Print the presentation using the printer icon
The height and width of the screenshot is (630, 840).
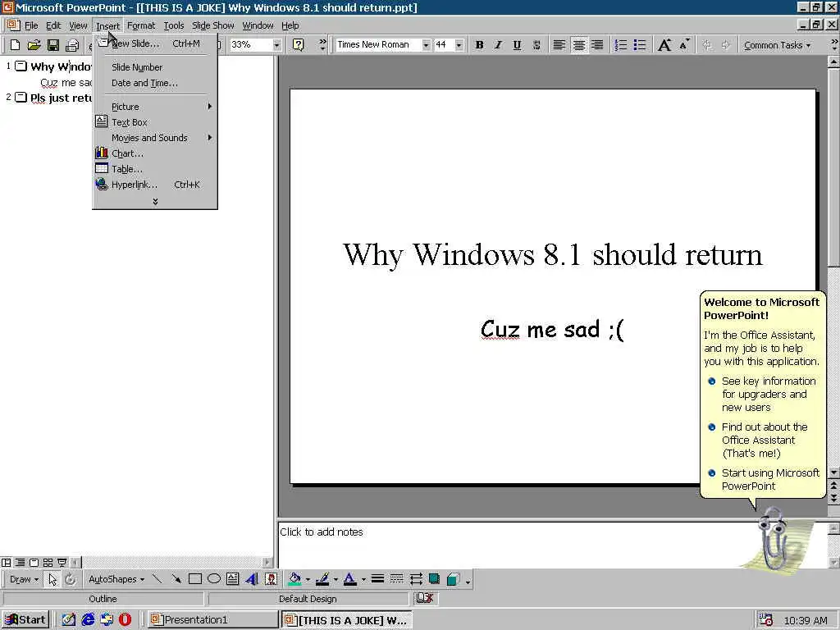point(72,45)
